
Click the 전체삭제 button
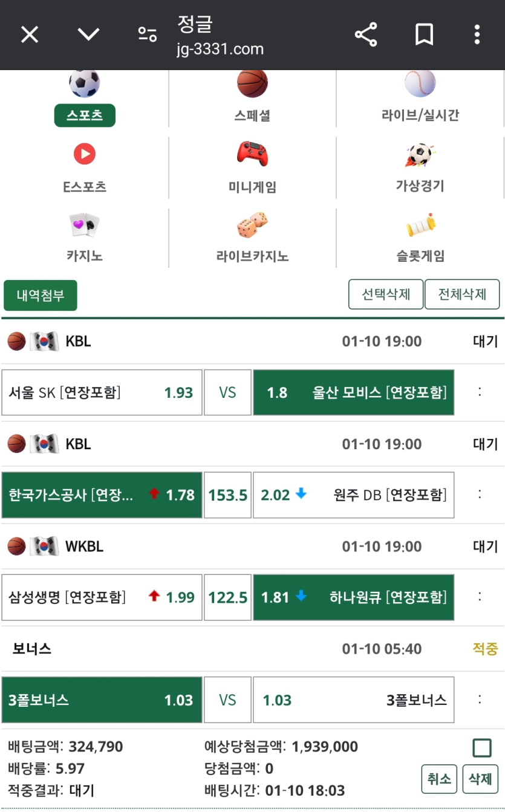point(462,294)
